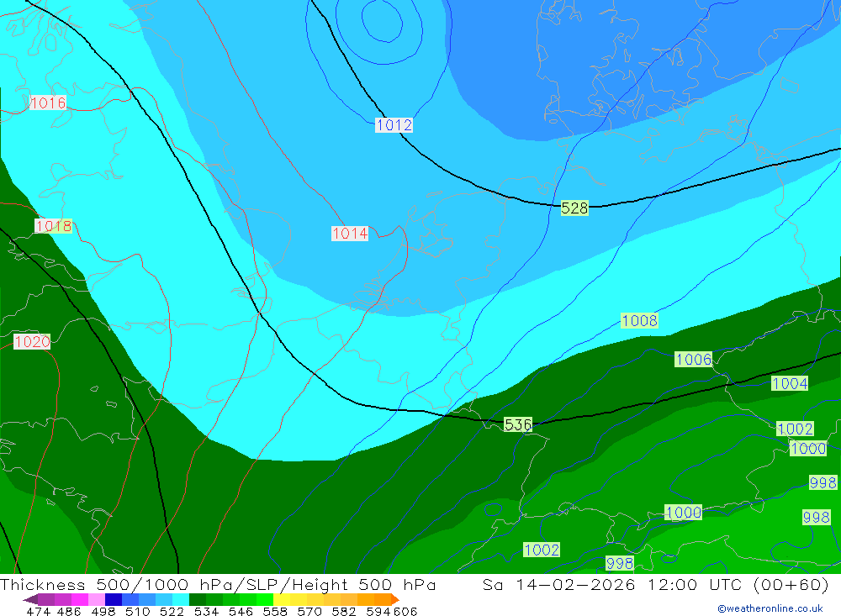Screen dimensions: 841x616
Task: Select the 528 height contour label
Action: coord(574,208)
